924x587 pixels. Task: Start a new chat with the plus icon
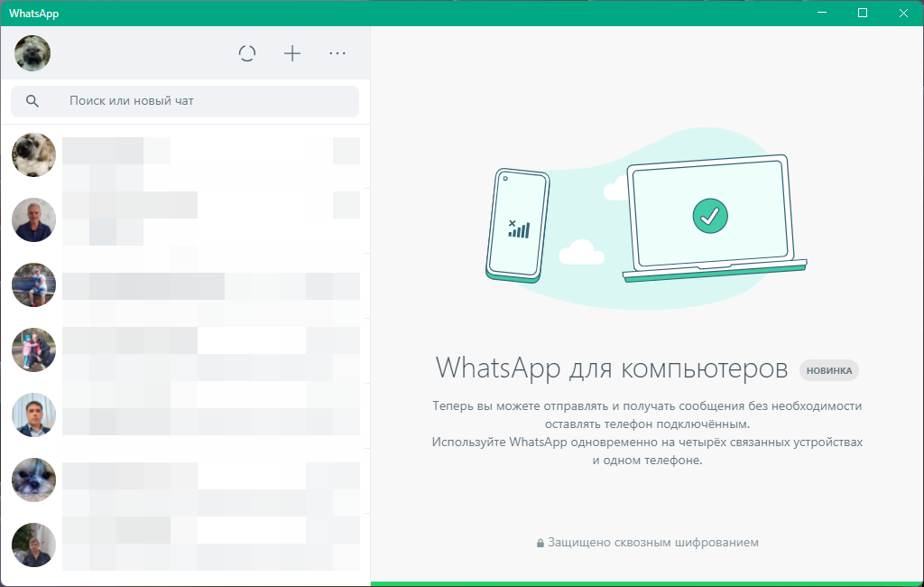point(292,53)
